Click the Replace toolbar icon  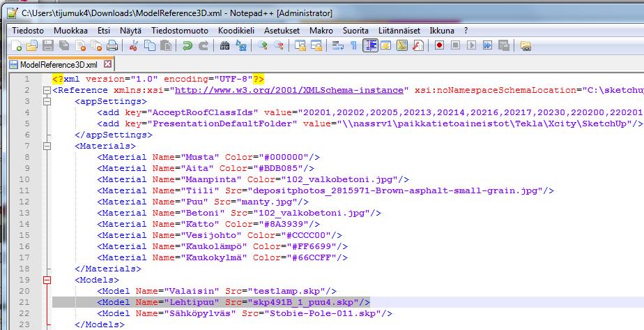pos(241,45)
